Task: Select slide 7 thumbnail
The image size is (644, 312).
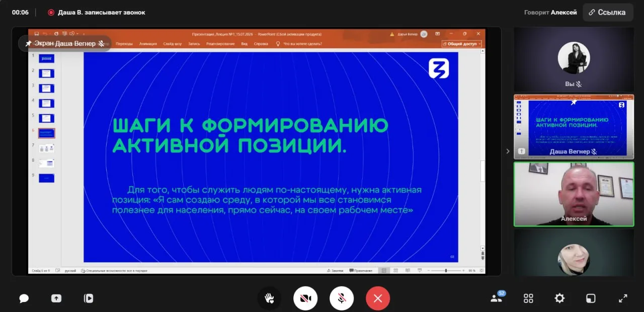Action: pyautogui.click(x=46, y=148)
